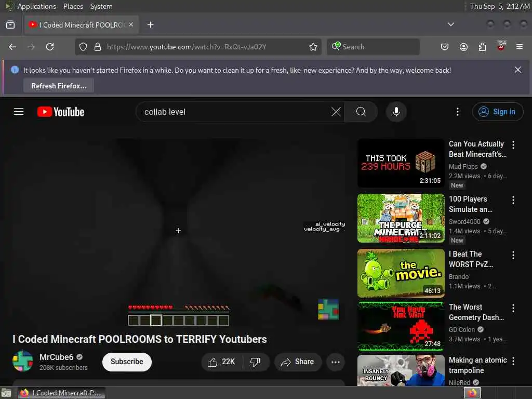Start voice search with the microphone
The image size is (532, 399).
point(396,112)
